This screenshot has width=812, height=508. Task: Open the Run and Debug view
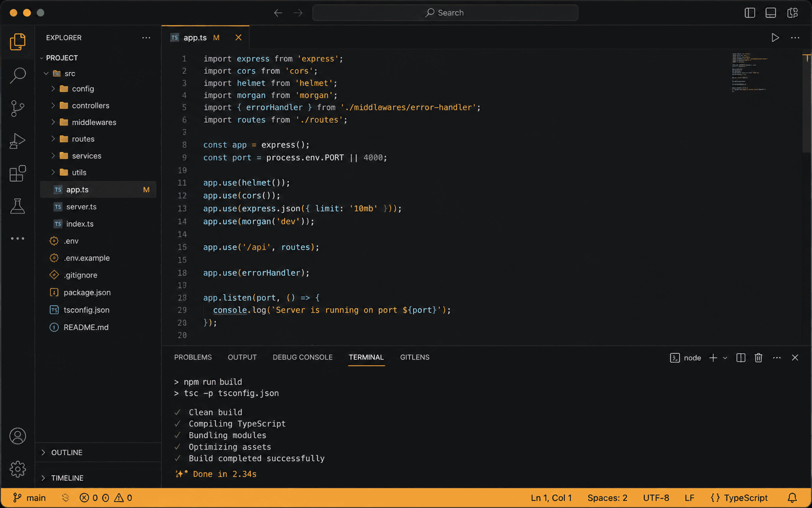click(x=17, y=141)
